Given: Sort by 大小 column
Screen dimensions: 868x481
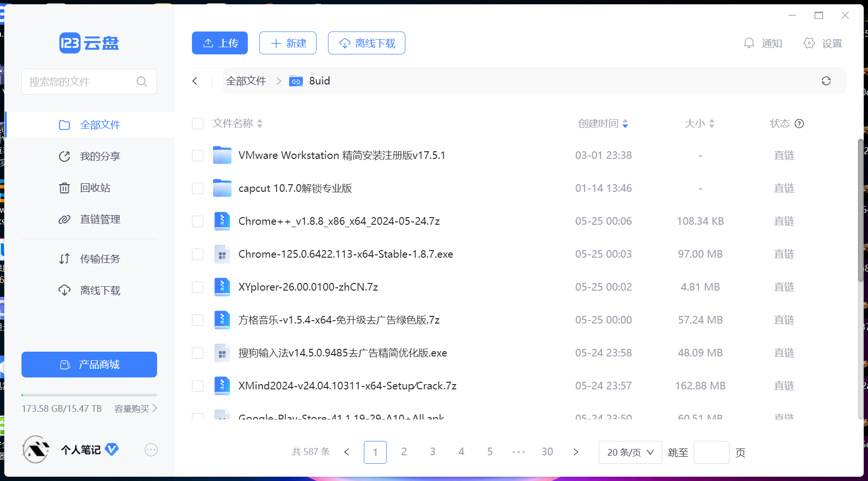Looking at the screenshot, I should tap(700, 124).
